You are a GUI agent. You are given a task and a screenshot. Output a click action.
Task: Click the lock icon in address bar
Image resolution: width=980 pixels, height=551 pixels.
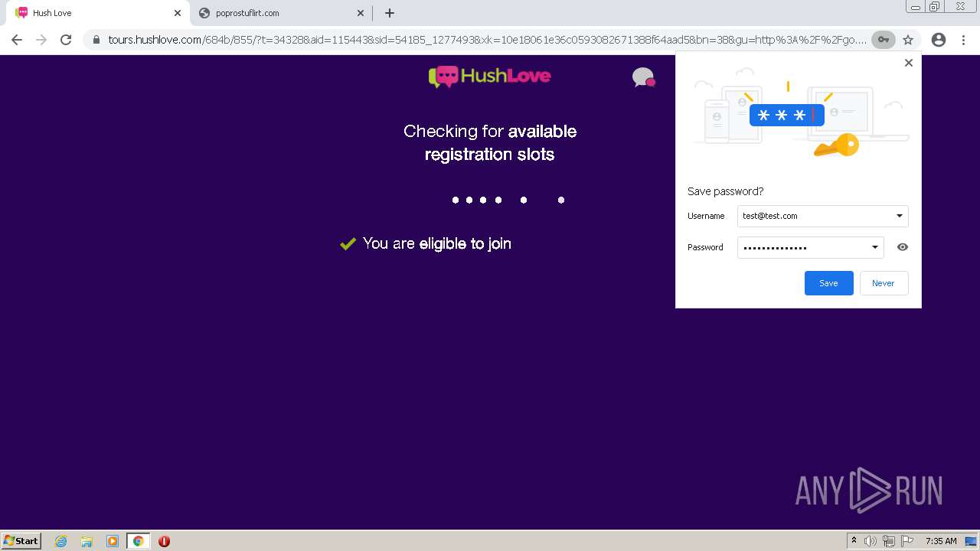96,40
